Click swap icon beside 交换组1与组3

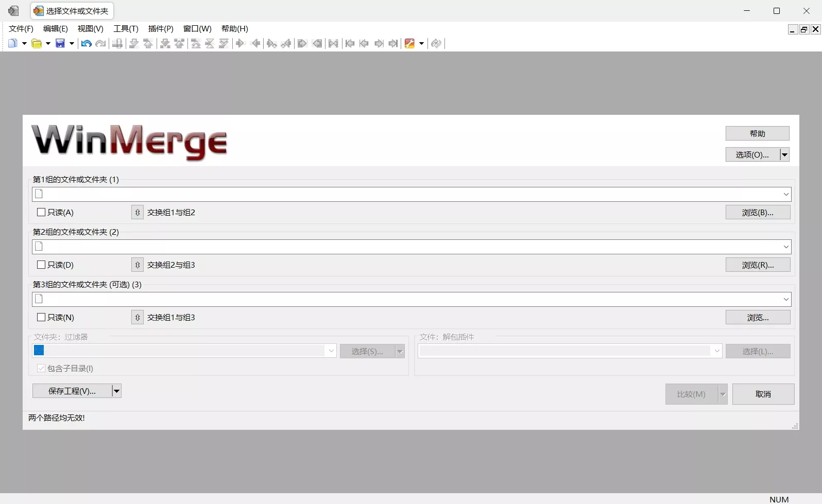point(138,317)
